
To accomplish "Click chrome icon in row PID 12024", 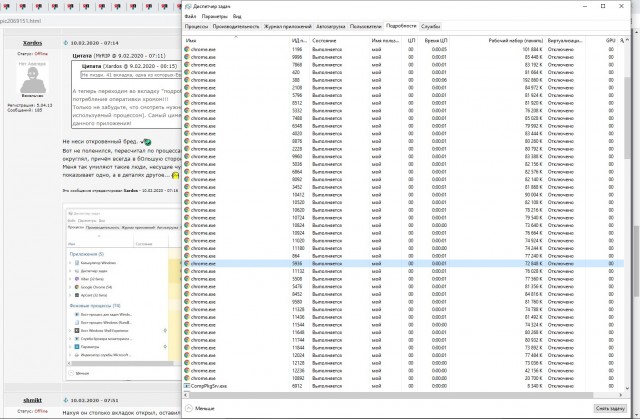I will (x=187, y=355).
